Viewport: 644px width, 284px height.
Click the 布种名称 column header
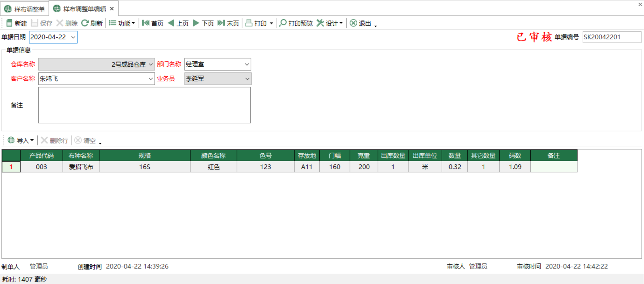point(81,155)
